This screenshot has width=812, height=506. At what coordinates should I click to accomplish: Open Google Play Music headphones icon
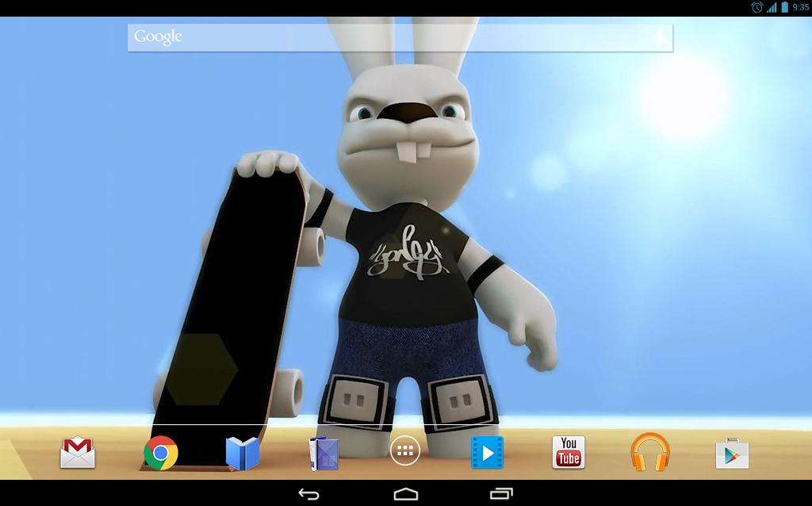tap(650, 452)
